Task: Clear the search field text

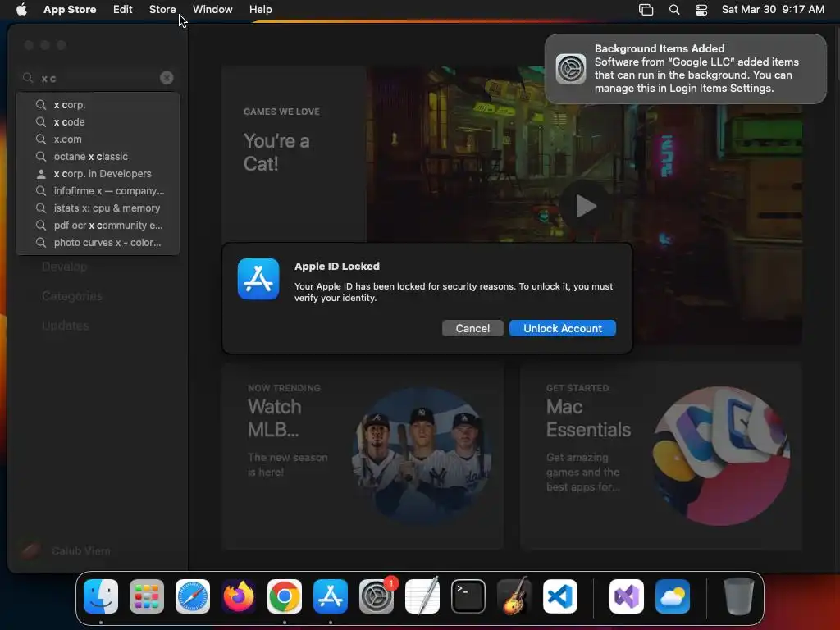Action: click(167, 78)
